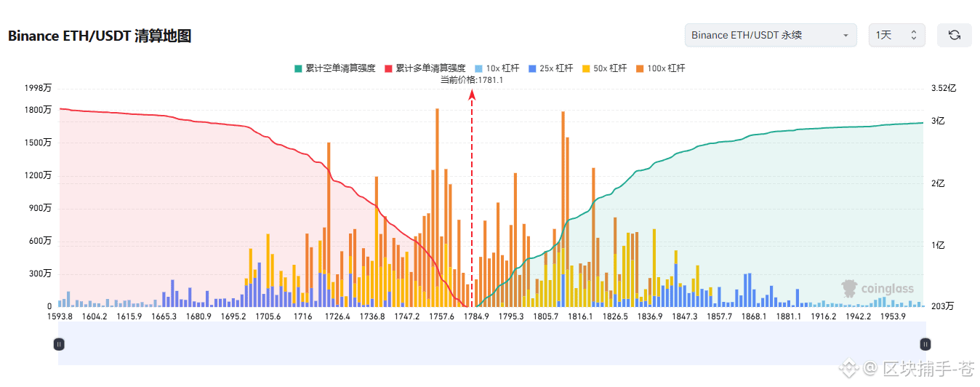This screenshot has height=387, width=980.
Task: Click the Binance ETH/USDT 清算地图 title
Action: pyautogui.click(x=100, y=36)
